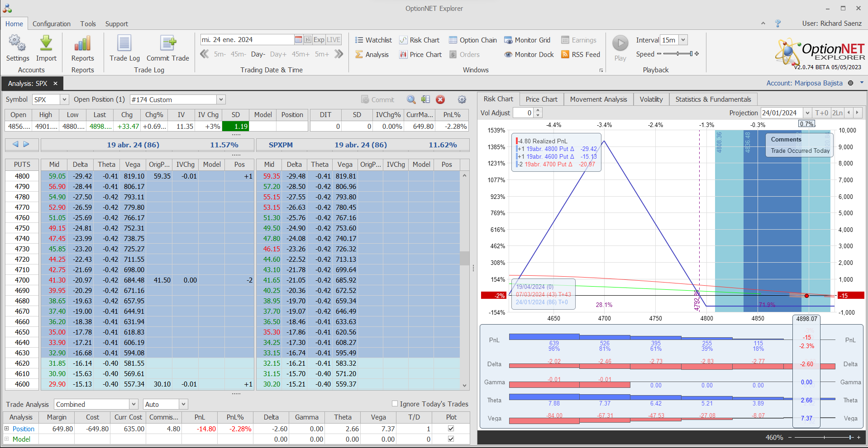Adjust the playback Speed slider
This screenshot has width=868, height=448.
point(678,54)
